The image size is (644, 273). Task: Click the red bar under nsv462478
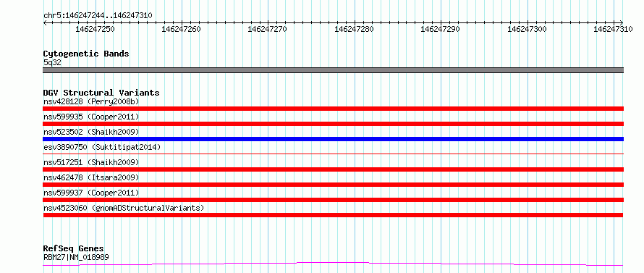click(x=333, y=185)
